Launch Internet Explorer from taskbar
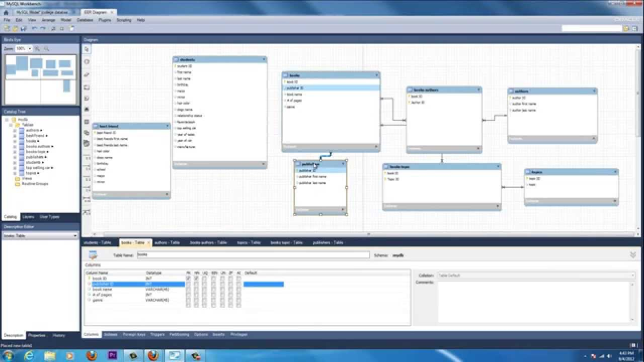This screenshot has height=362, width=644. pyautogui.click(x=29, y=355)
